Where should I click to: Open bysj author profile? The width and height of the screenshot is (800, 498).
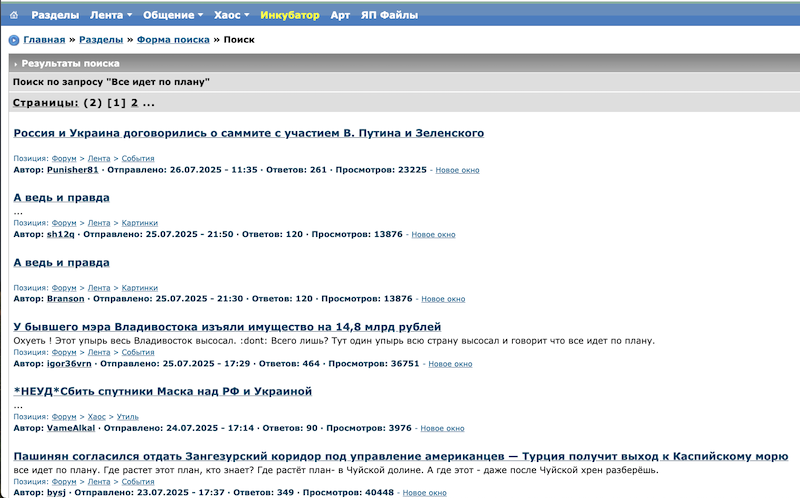(x=56, y=493)
